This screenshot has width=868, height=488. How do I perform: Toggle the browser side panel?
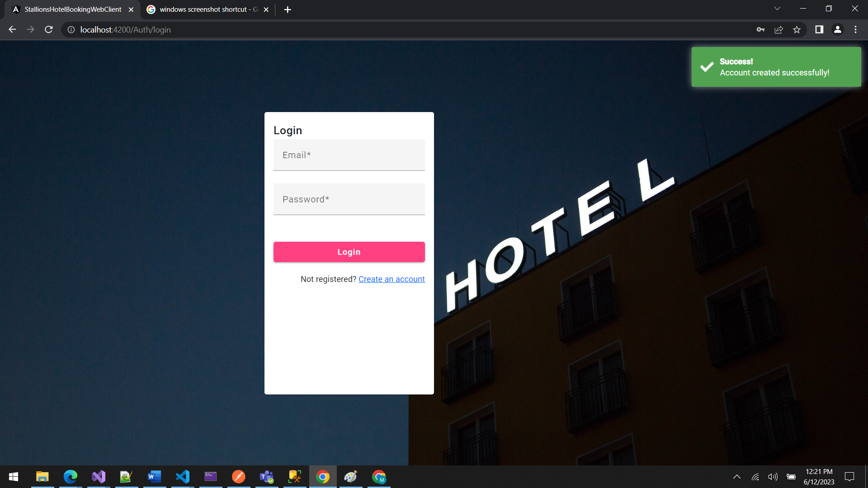click(x=819, y=30)
